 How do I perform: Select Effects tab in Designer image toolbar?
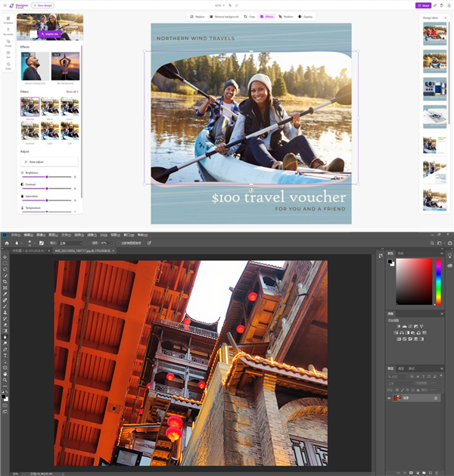pos(267,17)
